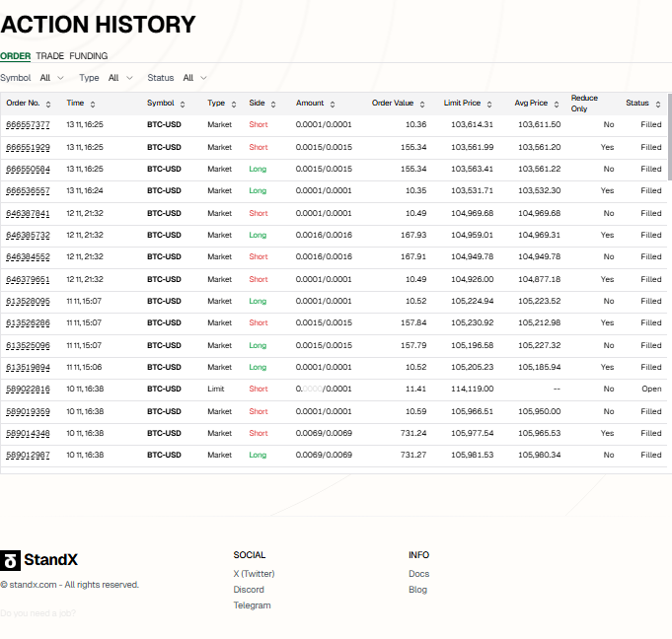Open order number 589012987

coord(28,455)
